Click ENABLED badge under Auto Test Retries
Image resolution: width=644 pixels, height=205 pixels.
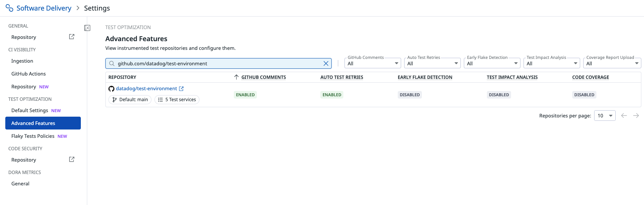(332, 95)
